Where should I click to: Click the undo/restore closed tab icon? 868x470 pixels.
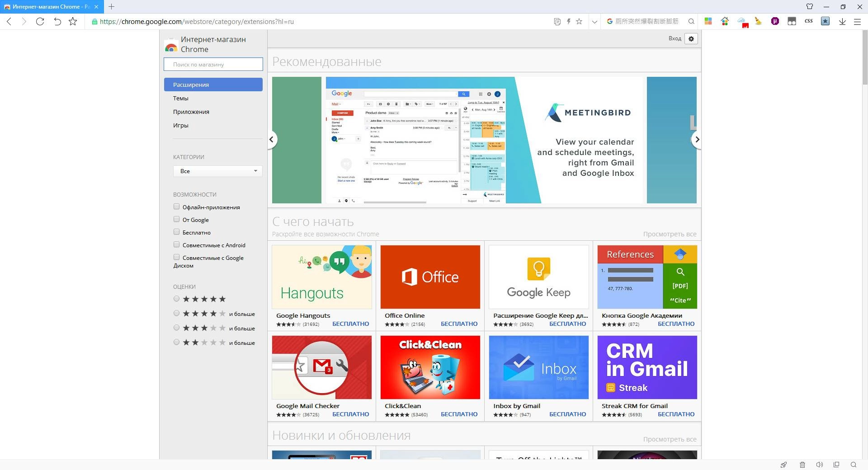pos(57,21)
